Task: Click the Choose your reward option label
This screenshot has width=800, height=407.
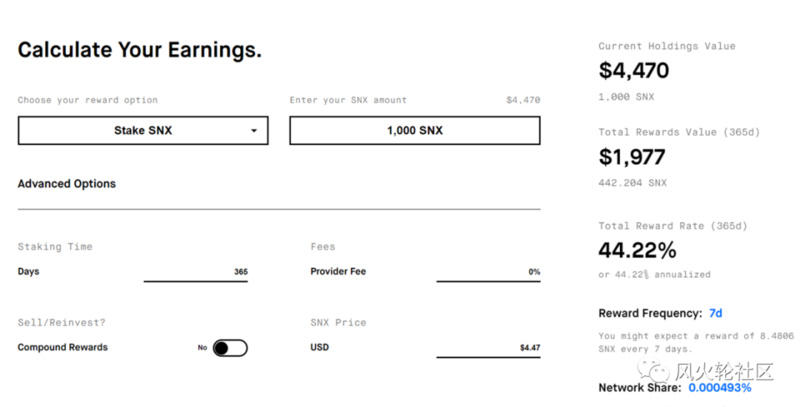Action: pos(88,100)
